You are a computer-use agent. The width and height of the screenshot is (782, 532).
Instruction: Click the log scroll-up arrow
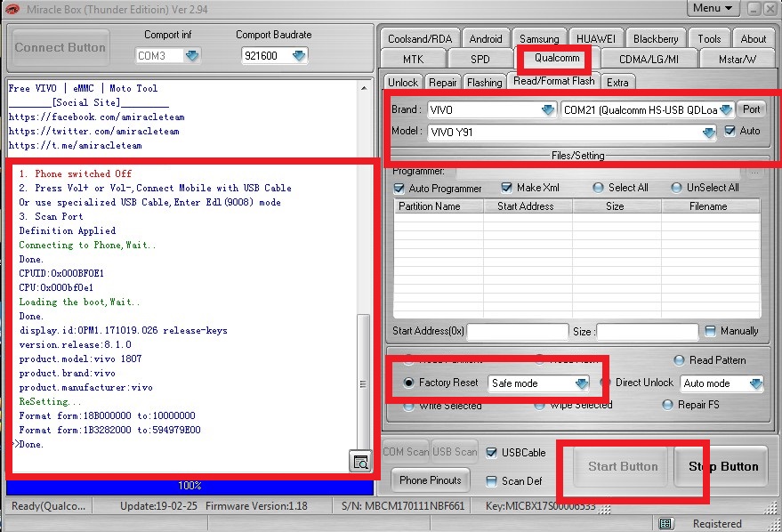(x=364, y=88)
